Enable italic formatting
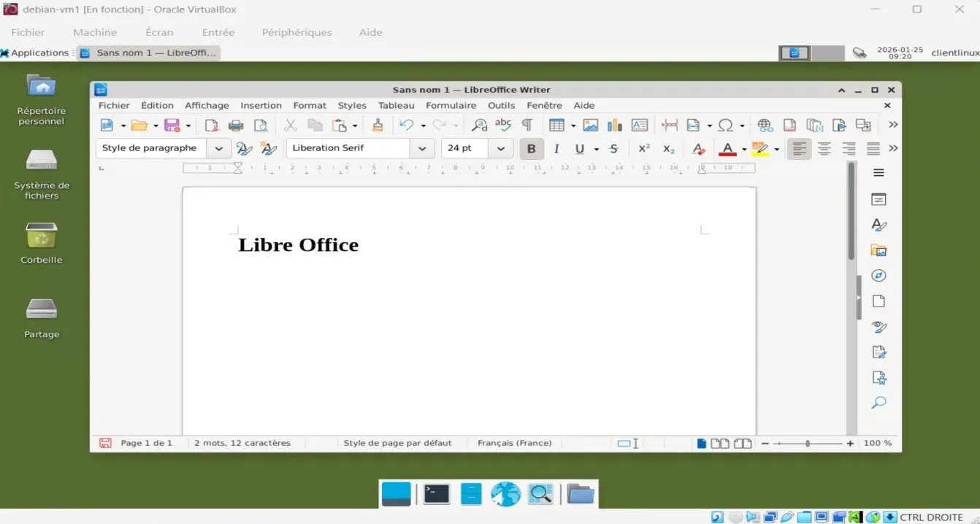Screen dimensions: 980x524 coord(556,148)
